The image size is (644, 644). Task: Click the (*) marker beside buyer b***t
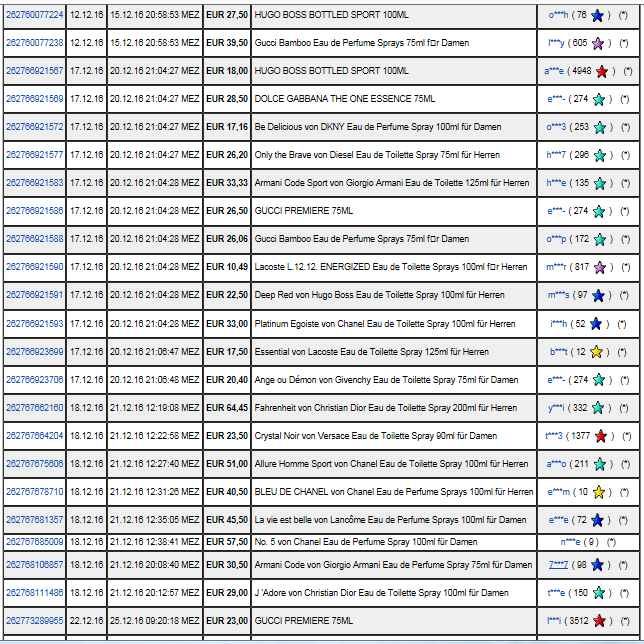coord(622,352)
